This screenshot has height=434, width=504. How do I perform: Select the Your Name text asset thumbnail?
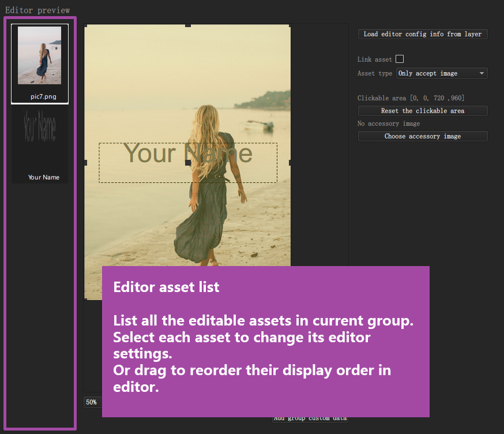pos(40,145)
